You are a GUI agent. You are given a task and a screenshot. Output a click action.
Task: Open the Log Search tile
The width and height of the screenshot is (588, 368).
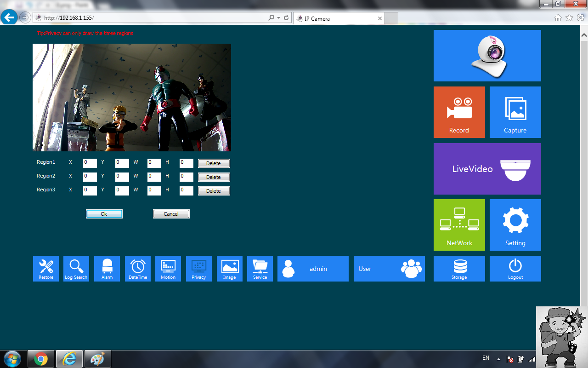click(x=76, y=269)
